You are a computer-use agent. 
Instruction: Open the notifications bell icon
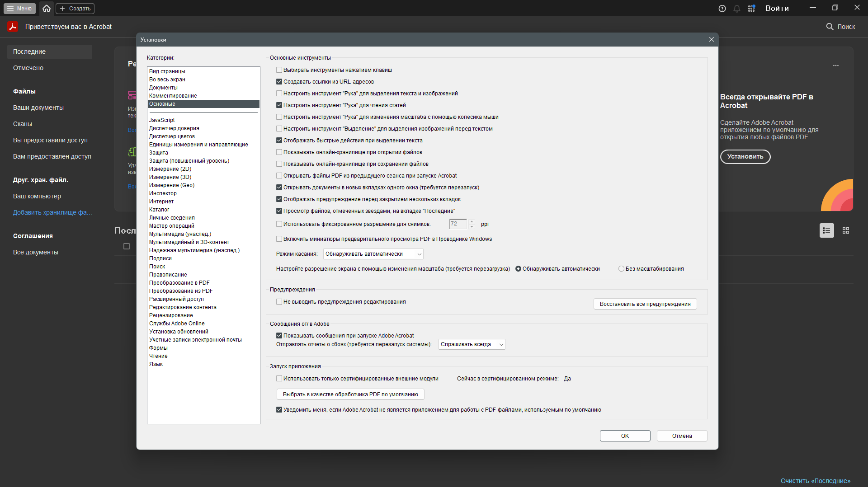(737, 9)
